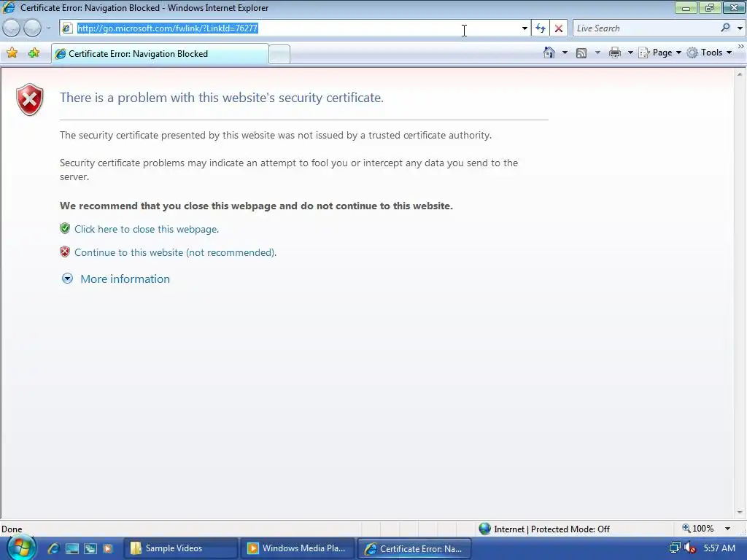Viewport: 747px width, 560px height.
Task: Click the address bar URL field
Action: point(295,28)
